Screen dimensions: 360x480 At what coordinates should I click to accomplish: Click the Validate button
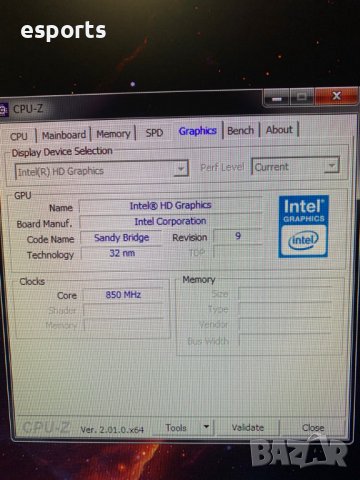tap(248, 427)
